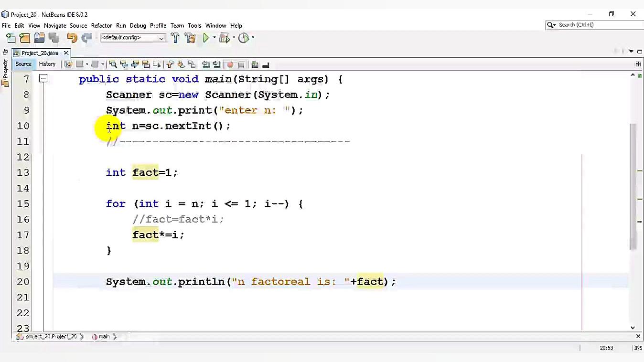Start macro recording with the red dot
Screen dimensions: 644x362
tap(230, 64)
